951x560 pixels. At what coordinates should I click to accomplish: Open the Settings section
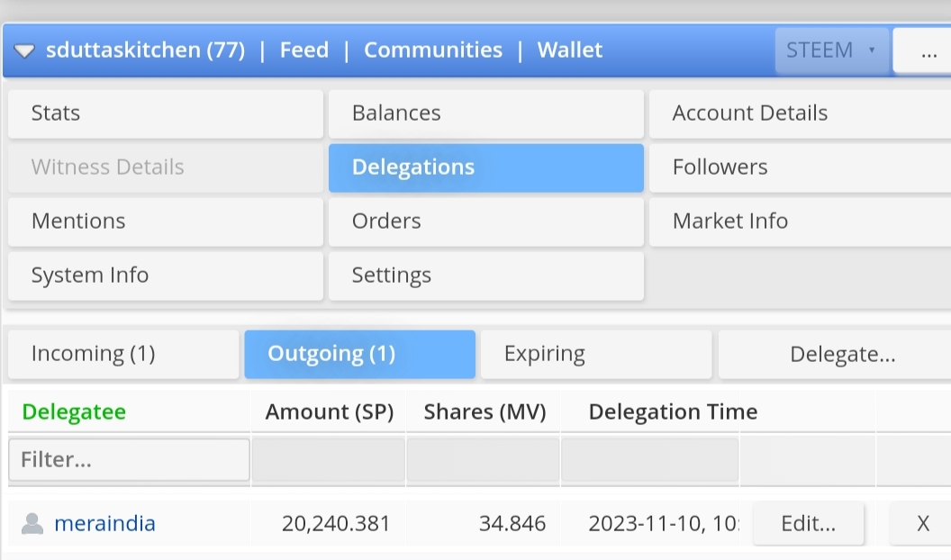(485, 275)
